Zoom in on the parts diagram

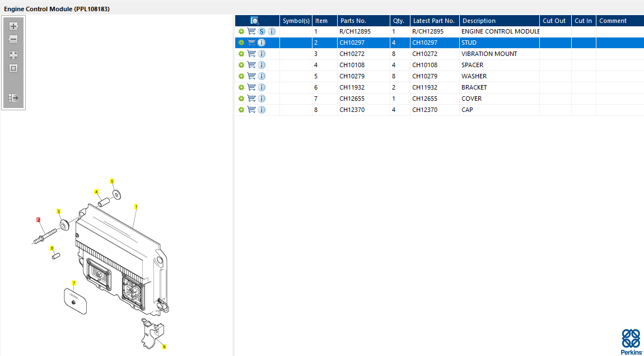(13, 26)
